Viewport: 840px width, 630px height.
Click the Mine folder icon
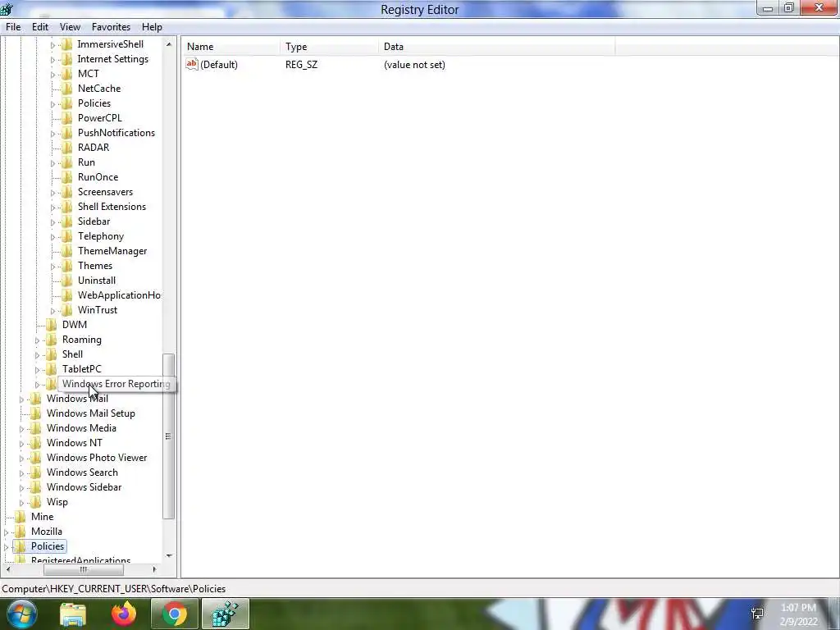coord(21,517)
